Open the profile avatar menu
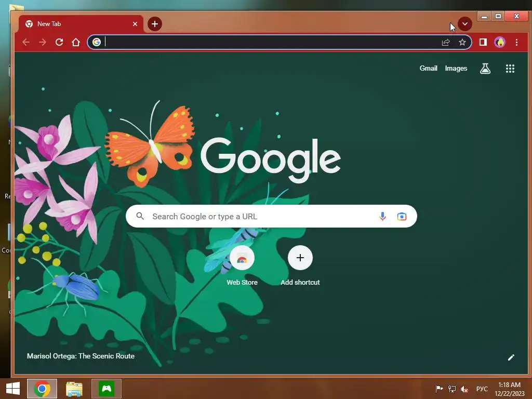The image size is (532, 399). pyautogui.click(x=500, y=42)
